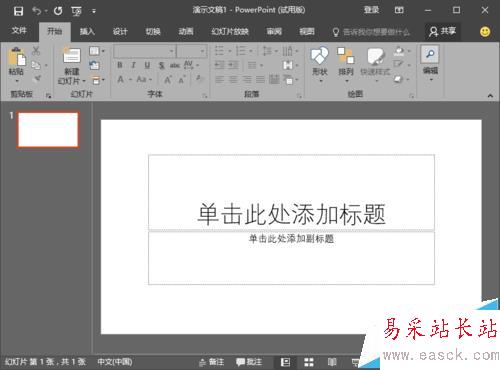The width and height of the screenshot is (500, 370).
Task: Click the Justify paragraph icon
Action: click(x=260, y=80)
